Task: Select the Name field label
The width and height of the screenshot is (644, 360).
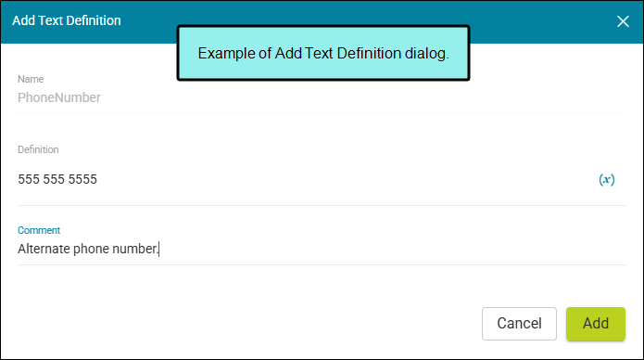Action: coord(31,79)
